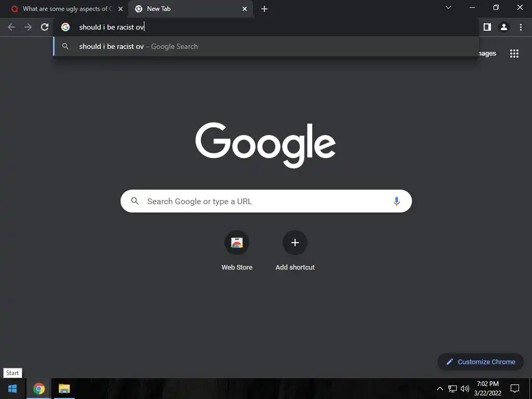Click the 'Search Google or type a URL' box
The image size is (532, 399).
click(x=266, y=201)
